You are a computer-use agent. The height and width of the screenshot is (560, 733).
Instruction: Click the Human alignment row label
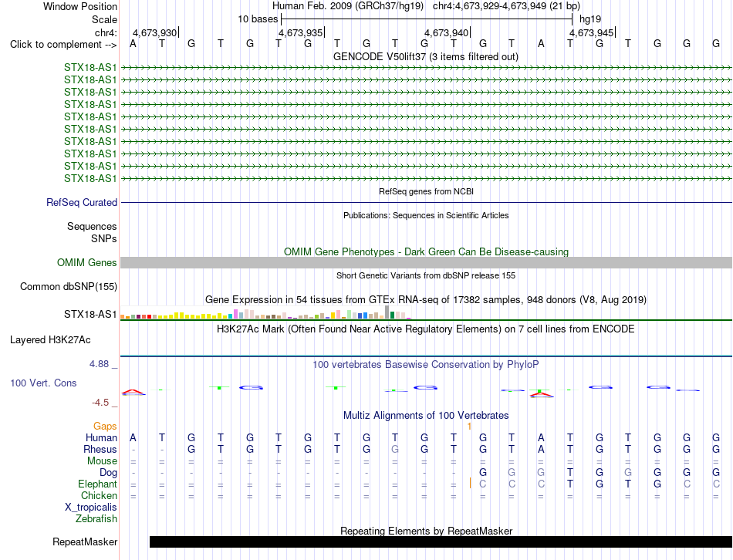click(x=101, y=437)
